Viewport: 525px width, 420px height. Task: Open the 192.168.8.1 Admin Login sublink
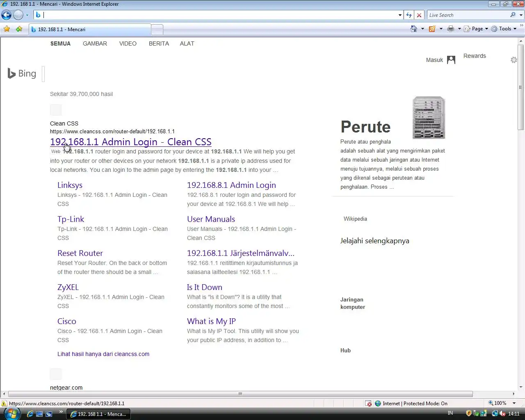point(231,185)
